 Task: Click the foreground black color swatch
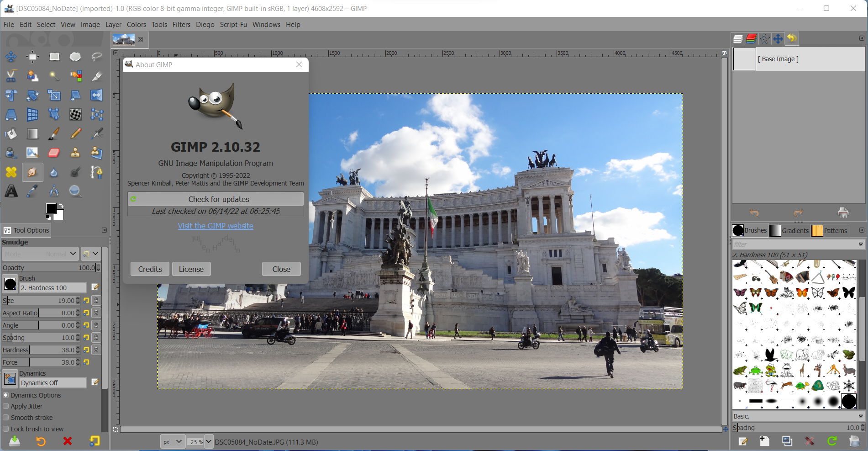(50, 208)
